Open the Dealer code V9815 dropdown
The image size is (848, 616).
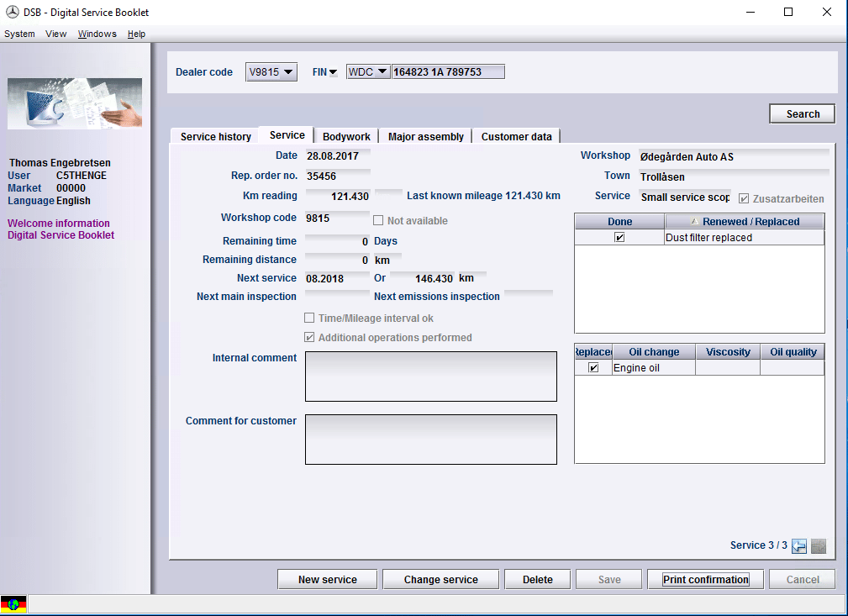pos(271,72)
